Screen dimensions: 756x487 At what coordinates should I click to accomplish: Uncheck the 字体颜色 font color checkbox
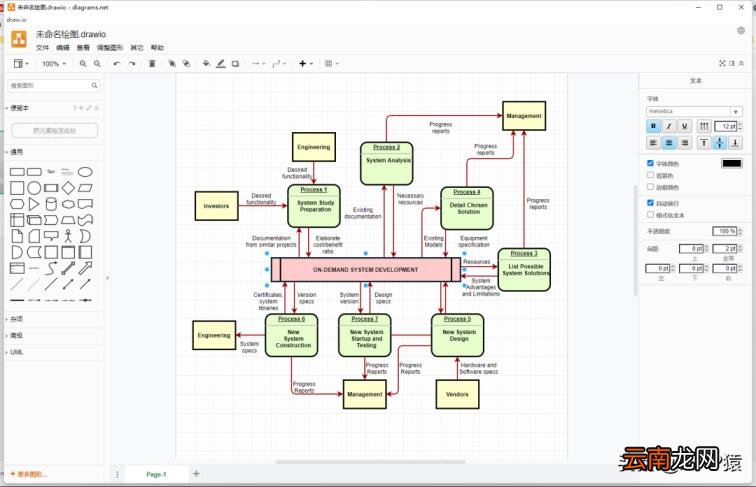(x=650, y=163)
